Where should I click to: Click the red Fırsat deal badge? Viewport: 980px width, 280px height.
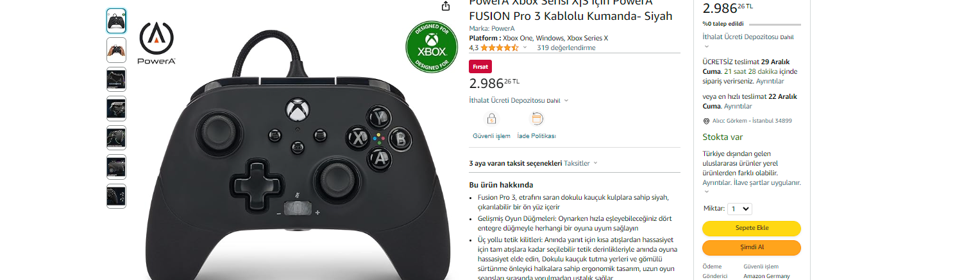tap(480, 66)
